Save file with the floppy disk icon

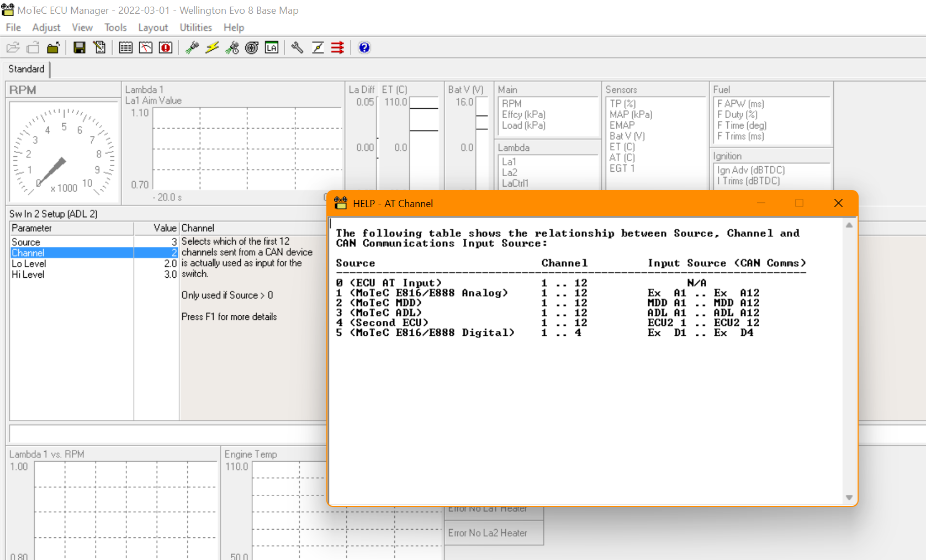pyautogui.click(x=80, y=47)
